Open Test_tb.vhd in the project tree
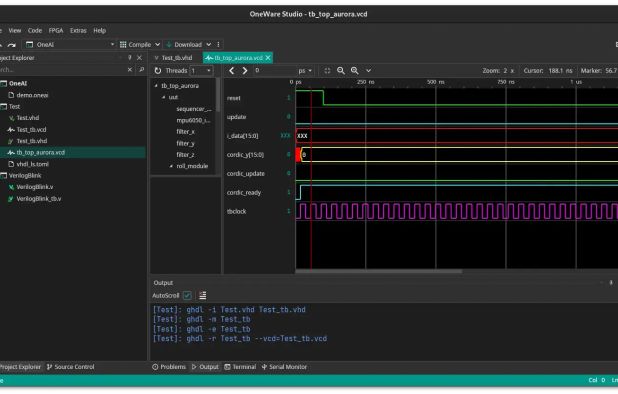Viewport: 618px width, 394px height. (32, 141)
